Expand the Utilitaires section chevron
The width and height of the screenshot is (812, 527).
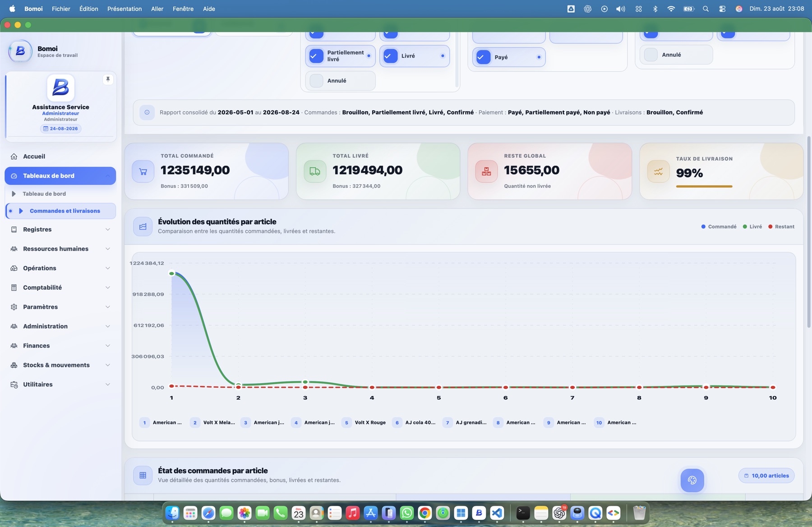click(108, 385)
